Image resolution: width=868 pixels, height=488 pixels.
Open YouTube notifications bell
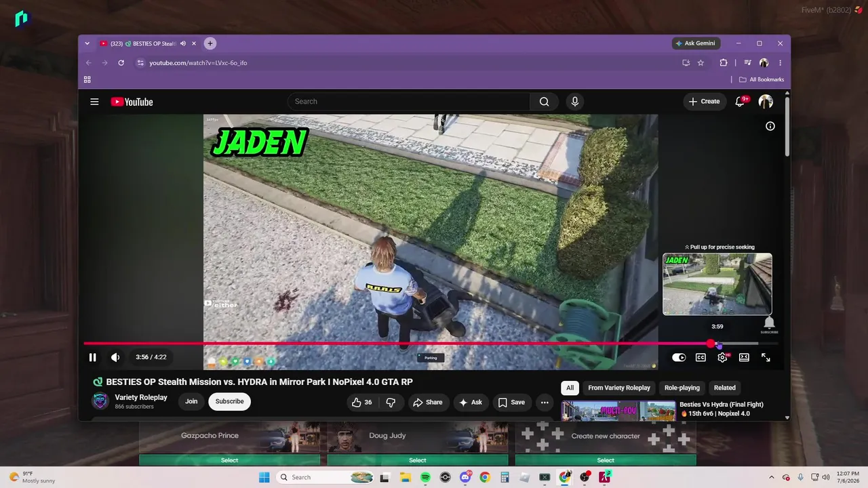741,102
